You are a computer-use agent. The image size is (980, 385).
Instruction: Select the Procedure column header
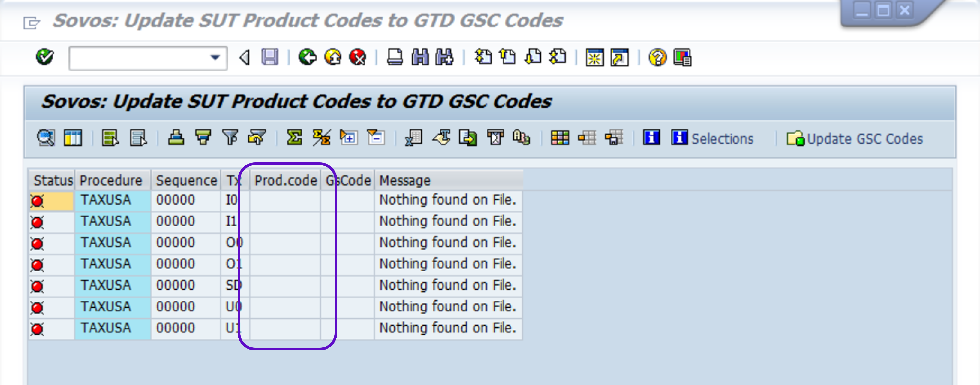point(111,180)
